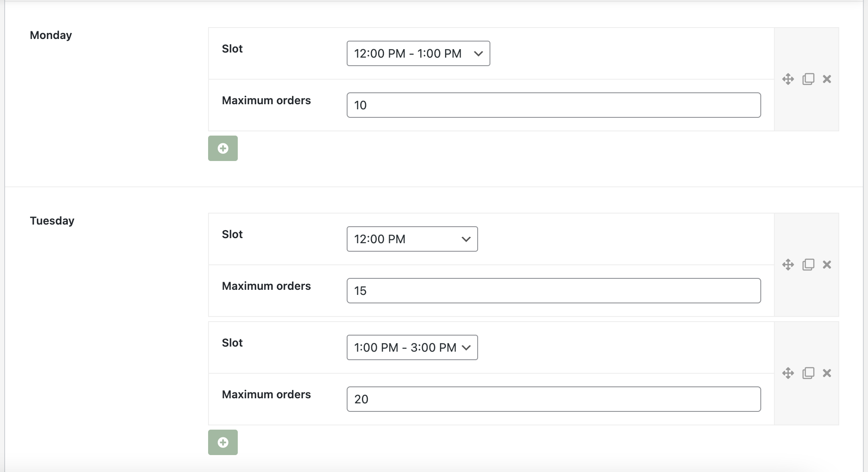Duplicate the Monday 12:00 PM slot
This screenshot has width=868, height=472.
pos(808,79)
